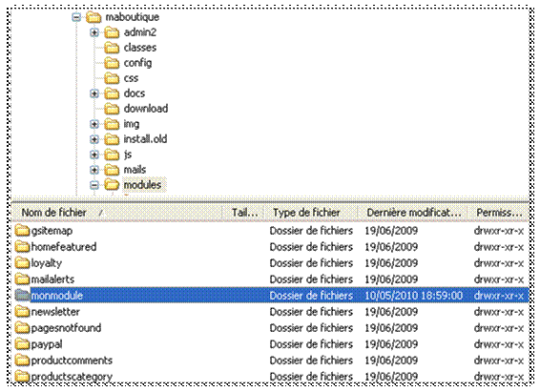Click the css folder icon
Image resolution: width=540 pixels, height=392 pixels.
(x=112, y=78)
